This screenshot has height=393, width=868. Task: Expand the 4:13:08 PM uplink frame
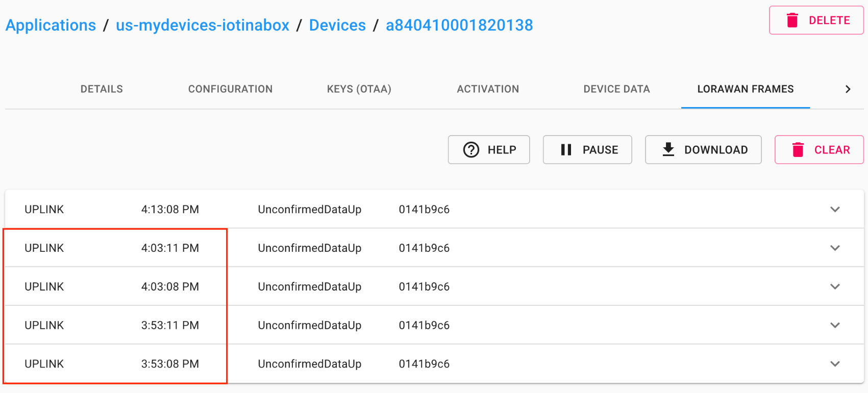coord(835,209)
